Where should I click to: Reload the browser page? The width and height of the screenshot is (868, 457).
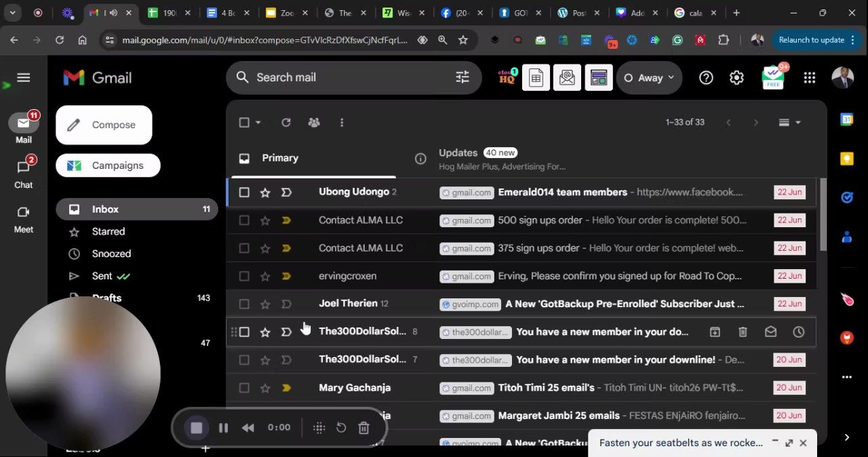(x=60, y=40)
